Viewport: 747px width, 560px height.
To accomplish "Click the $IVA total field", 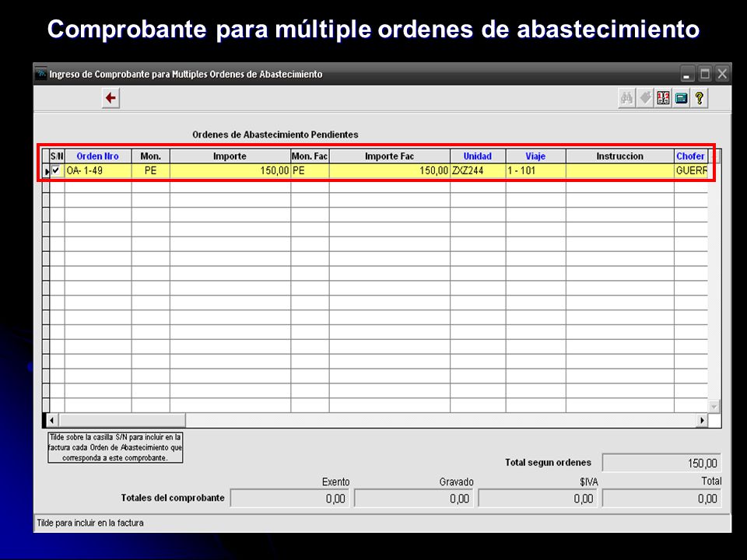I will tap(538, 499).
